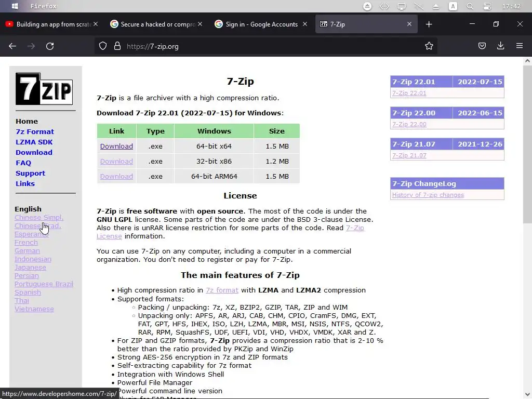532x399 pixels.
Task: Switch to 'Sign in - Google Accounts' tab
Action: pos(261,24)
